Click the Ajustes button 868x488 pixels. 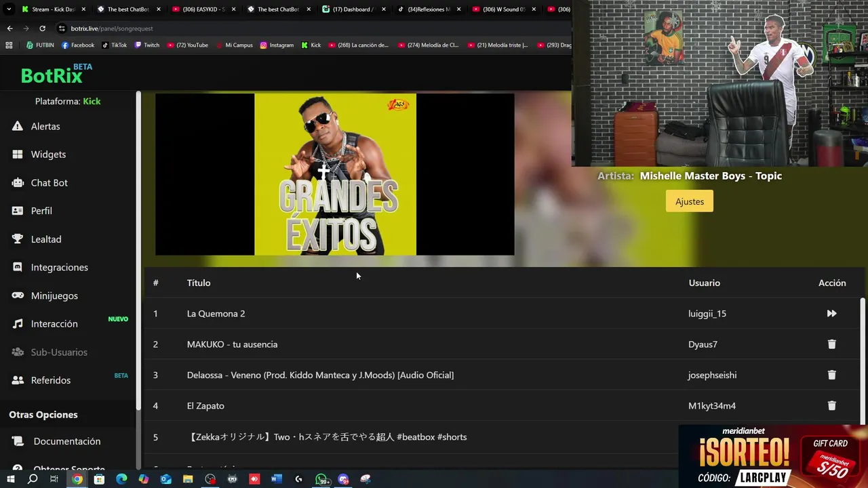pyautogui.click(x=690, y=201)
